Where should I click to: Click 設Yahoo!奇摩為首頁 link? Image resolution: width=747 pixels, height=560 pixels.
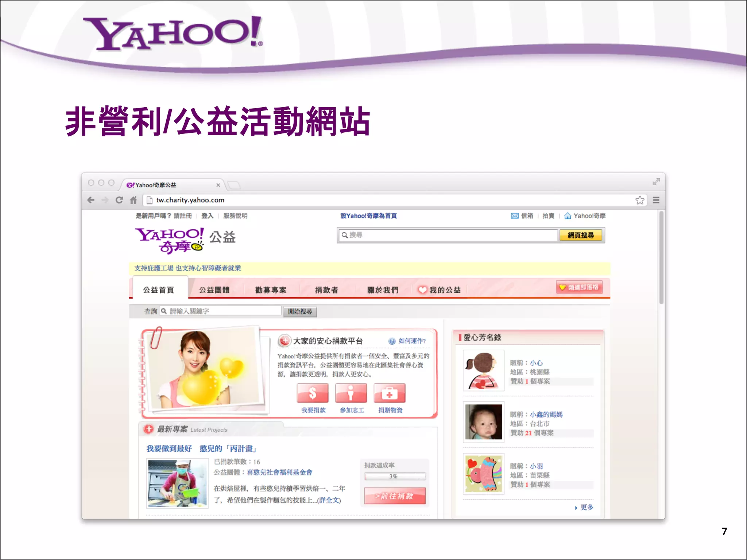tap(368, 216)
